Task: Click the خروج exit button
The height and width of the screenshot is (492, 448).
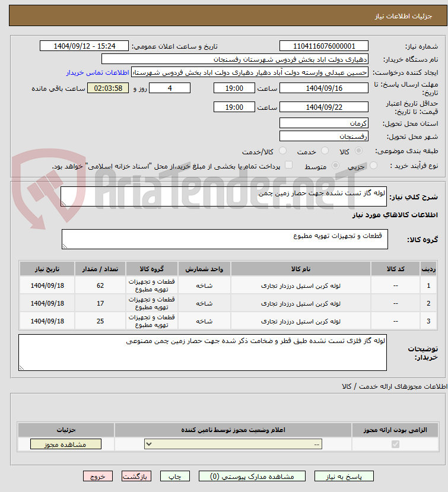Action: [97, 477]
